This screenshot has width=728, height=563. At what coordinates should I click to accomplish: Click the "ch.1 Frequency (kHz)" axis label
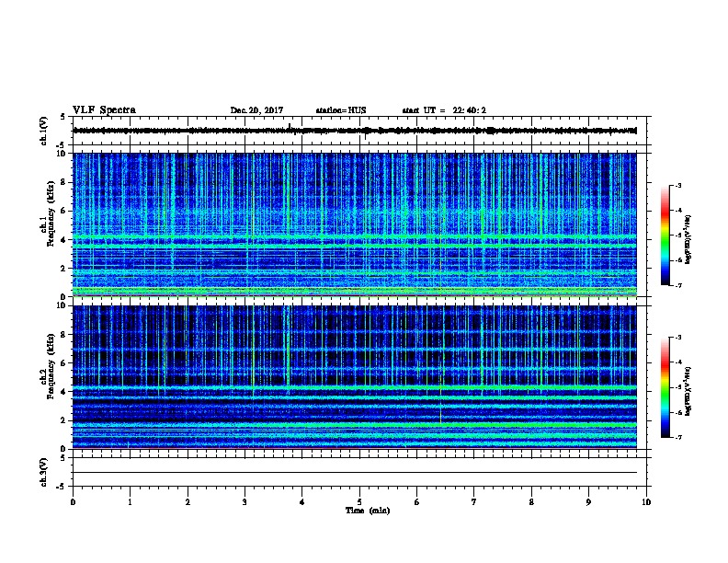tap(48, 213)
